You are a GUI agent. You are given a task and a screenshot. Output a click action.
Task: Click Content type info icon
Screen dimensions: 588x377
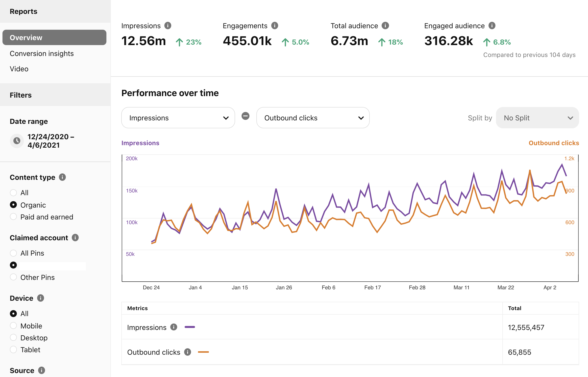[x=62, y=177]
